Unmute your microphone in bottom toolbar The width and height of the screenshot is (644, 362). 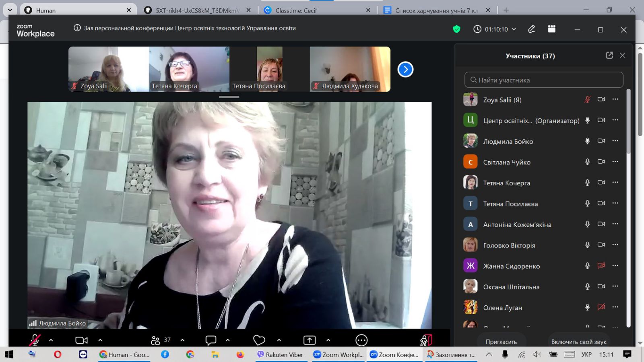35,340
